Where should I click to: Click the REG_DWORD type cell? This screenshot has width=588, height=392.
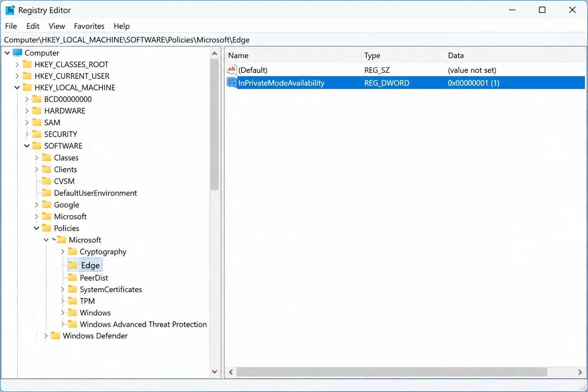387,83
